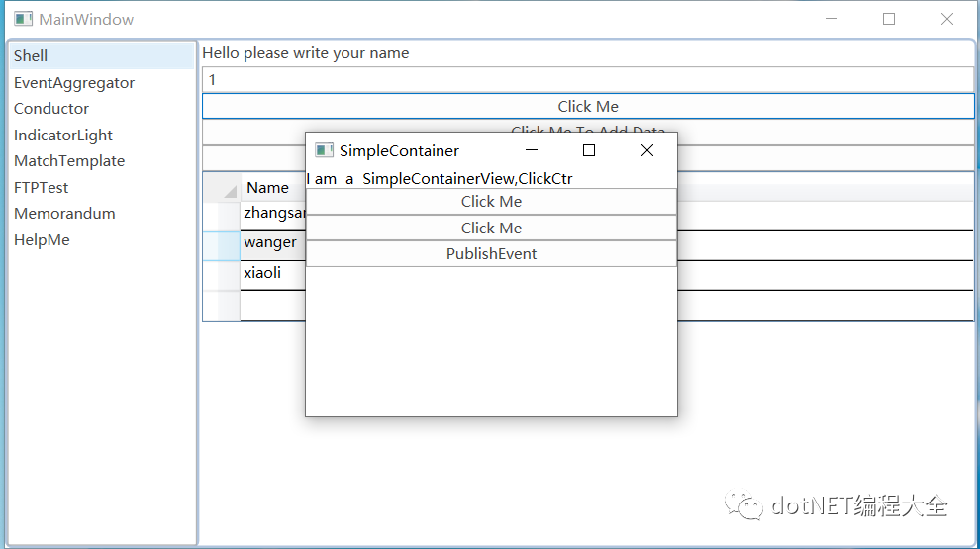
Task: Select the wanger row in the grid
Action: [270, 243]
